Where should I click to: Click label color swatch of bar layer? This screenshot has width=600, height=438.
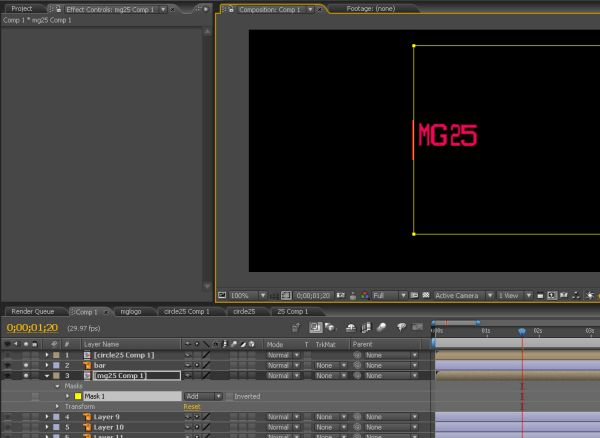(x=56, y=365)
